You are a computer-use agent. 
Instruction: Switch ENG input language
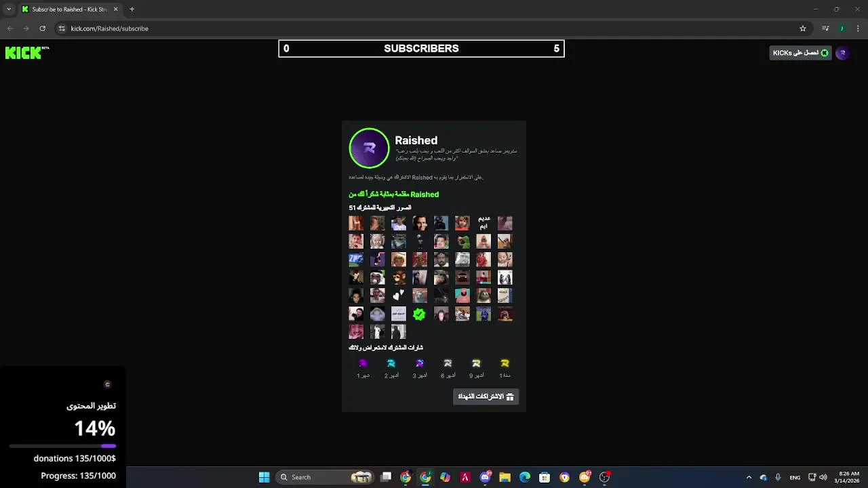[795, 477]
